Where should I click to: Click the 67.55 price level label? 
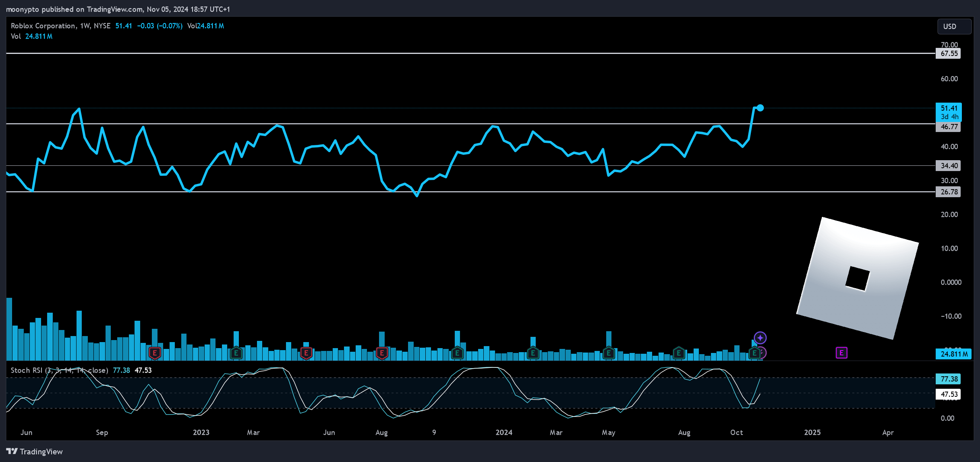(x=948, y=54)
